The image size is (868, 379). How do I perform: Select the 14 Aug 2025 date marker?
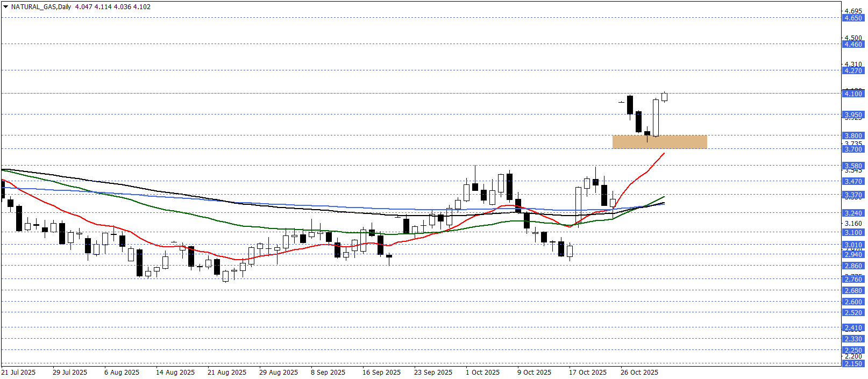coord(175,373)
